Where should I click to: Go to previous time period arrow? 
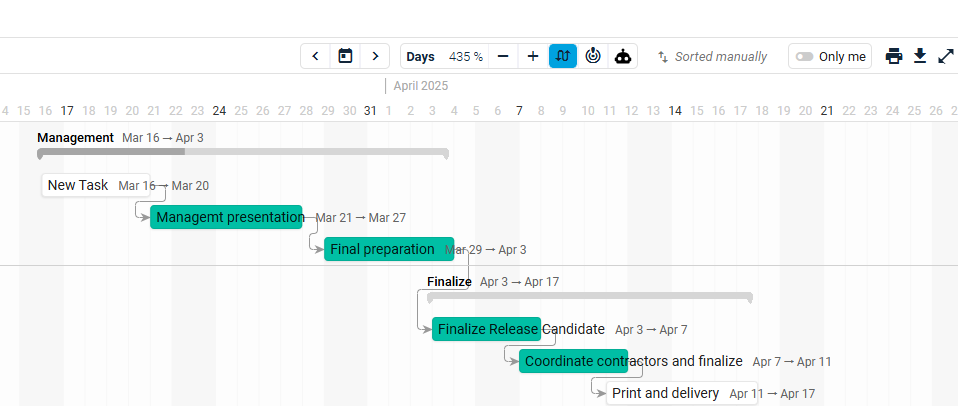coord(315,56)
